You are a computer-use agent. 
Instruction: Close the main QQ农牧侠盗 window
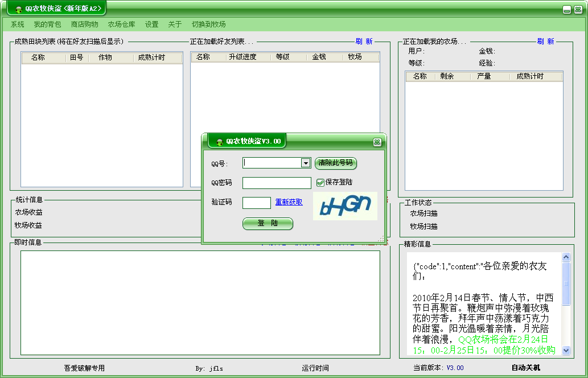click(578, 10)
